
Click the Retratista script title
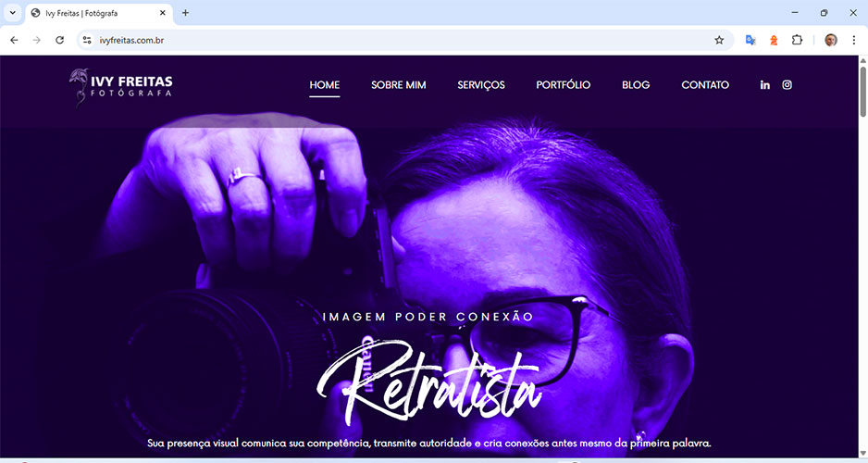tap(429, 382)
